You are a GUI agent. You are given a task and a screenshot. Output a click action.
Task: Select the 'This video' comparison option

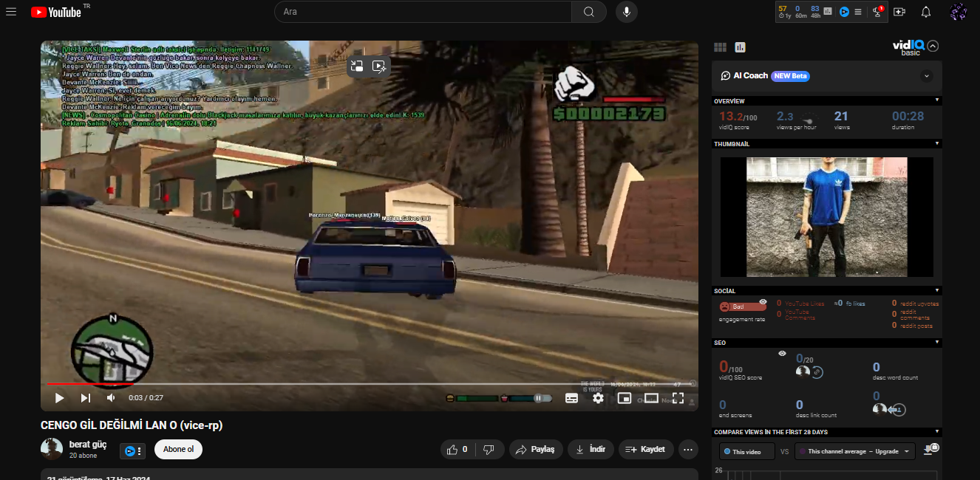747,451
